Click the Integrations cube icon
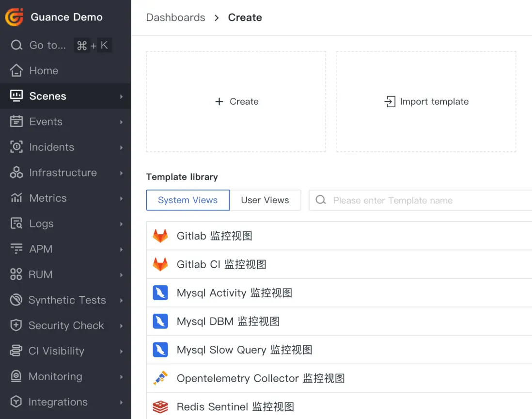Viewport: 532px width, 419px height. coord(16,402)
